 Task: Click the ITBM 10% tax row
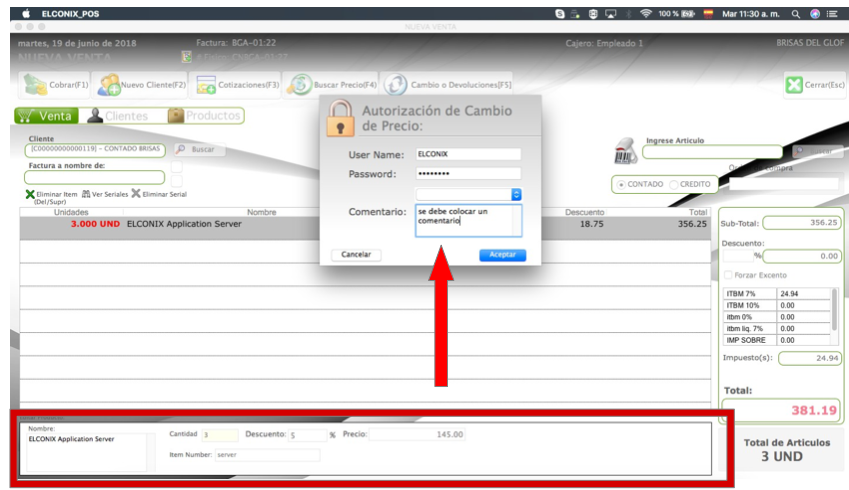pyautogui.click(x=777, y=305)
